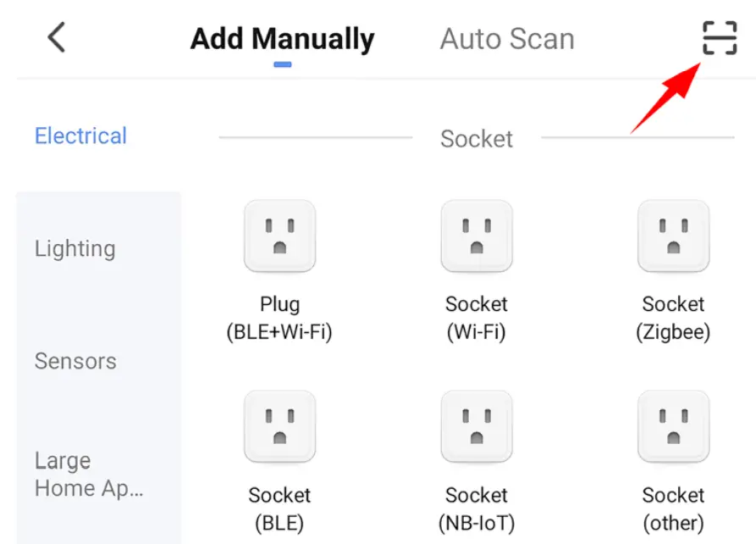Switch to the Auto Scan tab

[x=506, y=39]
